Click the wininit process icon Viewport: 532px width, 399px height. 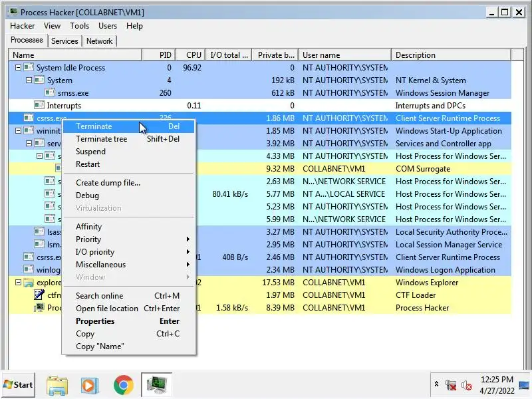tap(29, 130)
